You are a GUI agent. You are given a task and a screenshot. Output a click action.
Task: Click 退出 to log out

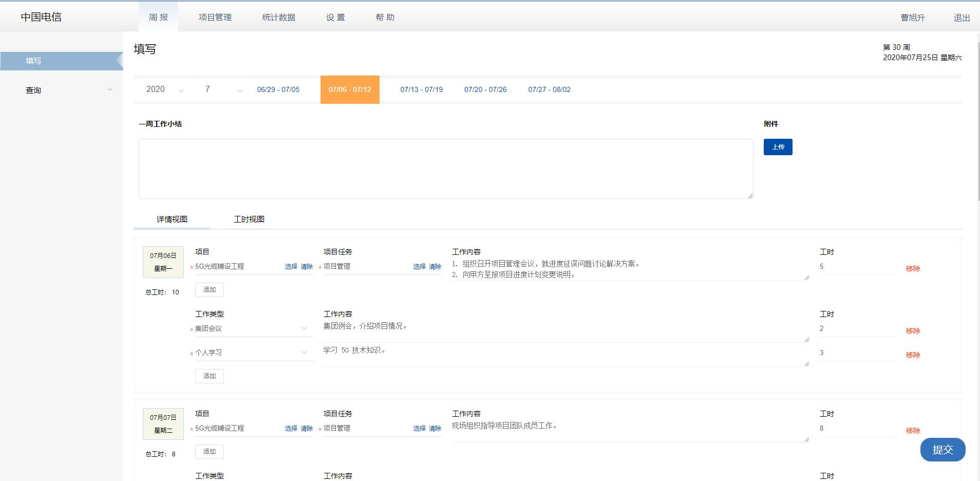coord(962,17)
